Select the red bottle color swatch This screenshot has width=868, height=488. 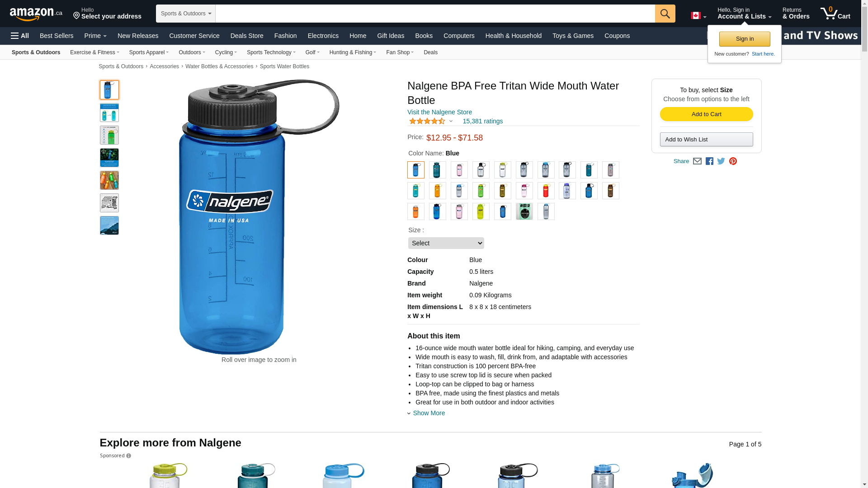(x=546, y=191)
